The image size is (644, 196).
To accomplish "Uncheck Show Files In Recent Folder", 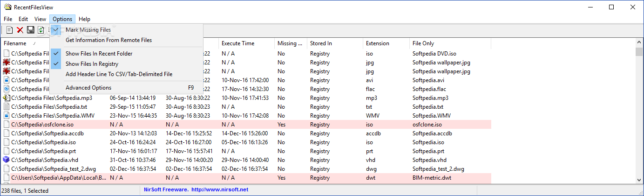I will (127, 54).
